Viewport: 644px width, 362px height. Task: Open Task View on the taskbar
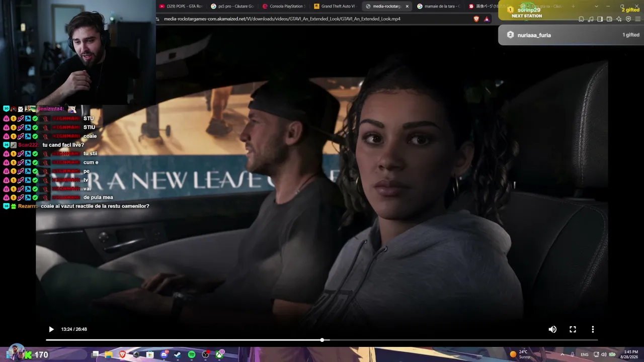(95, 354)
